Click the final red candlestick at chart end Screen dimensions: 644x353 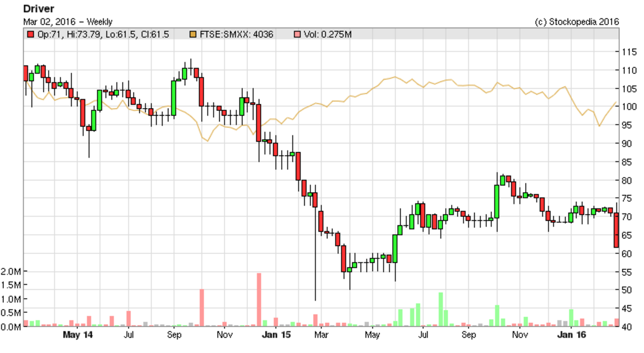617,230
